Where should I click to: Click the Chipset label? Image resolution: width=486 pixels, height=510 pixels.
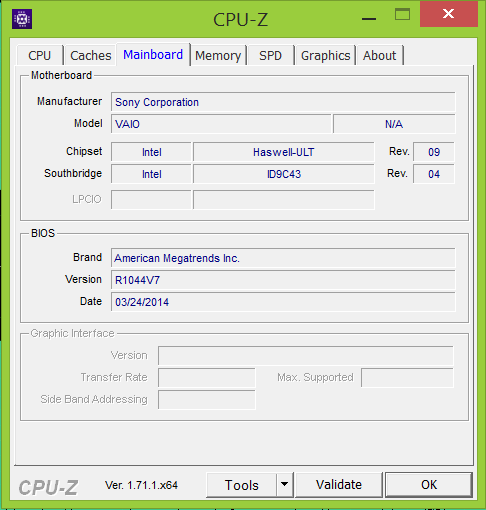tap(84, 151)
